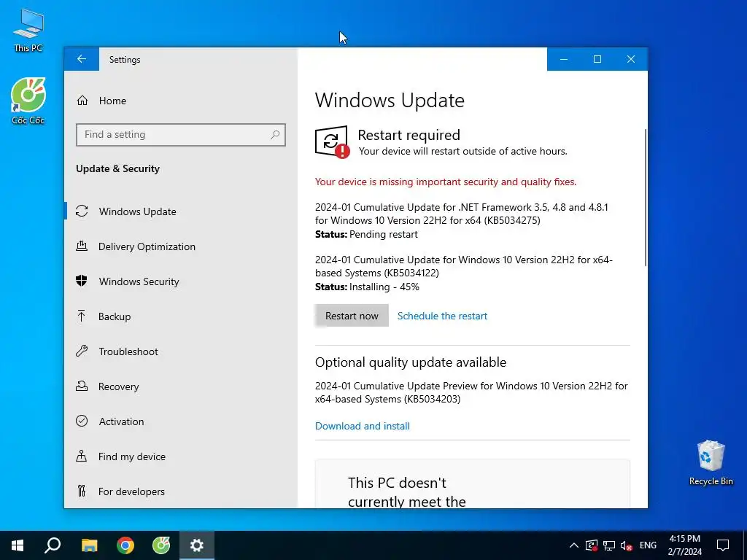
Task: Click the Recovery icon in sidebar
Action: point(82,386)
